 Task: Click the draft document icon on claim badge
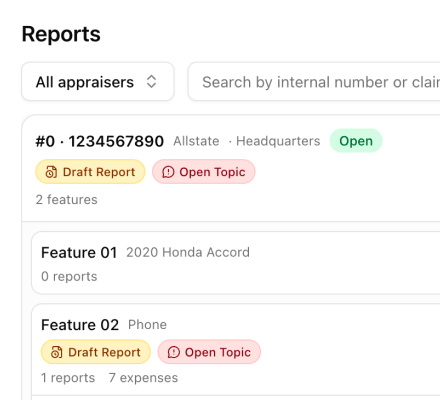tap(51, 172)
